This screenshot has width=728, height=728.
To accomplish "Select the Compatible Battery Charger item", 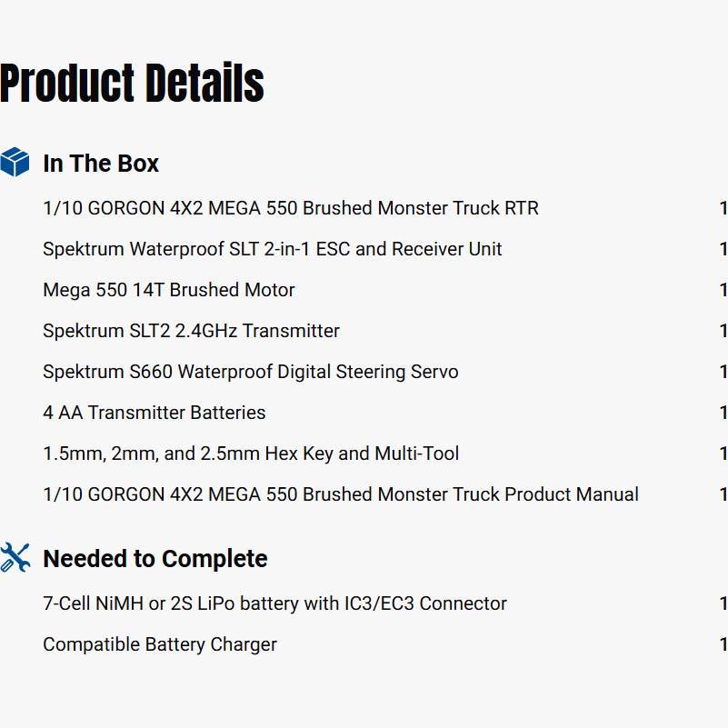I will (x=160, y=644).
